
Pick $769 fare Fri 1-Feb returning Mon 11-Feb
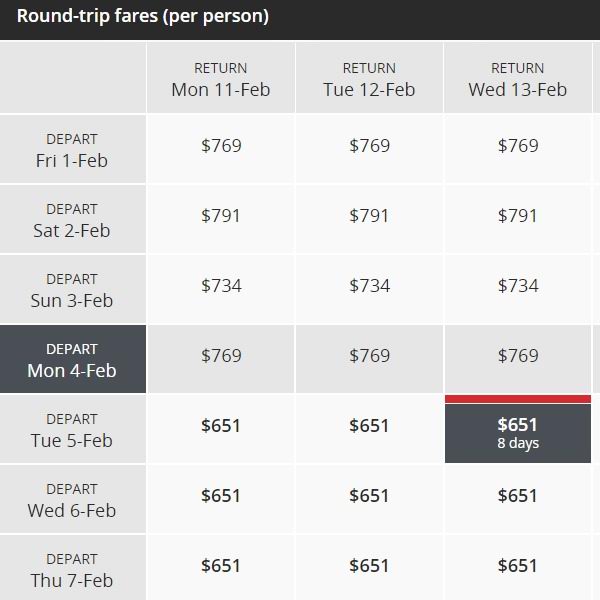tap(221, 149)
